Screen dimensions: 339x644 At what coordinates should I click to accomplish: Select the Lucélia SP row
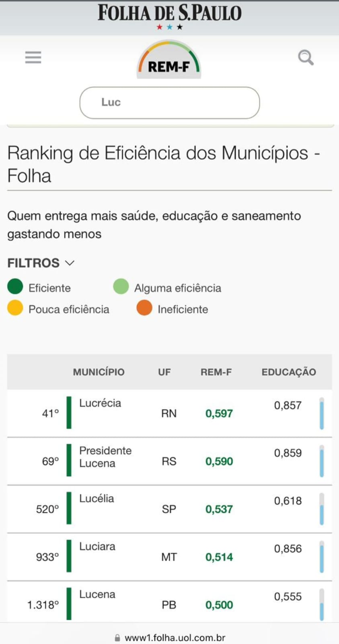click(x=169, y=509)
